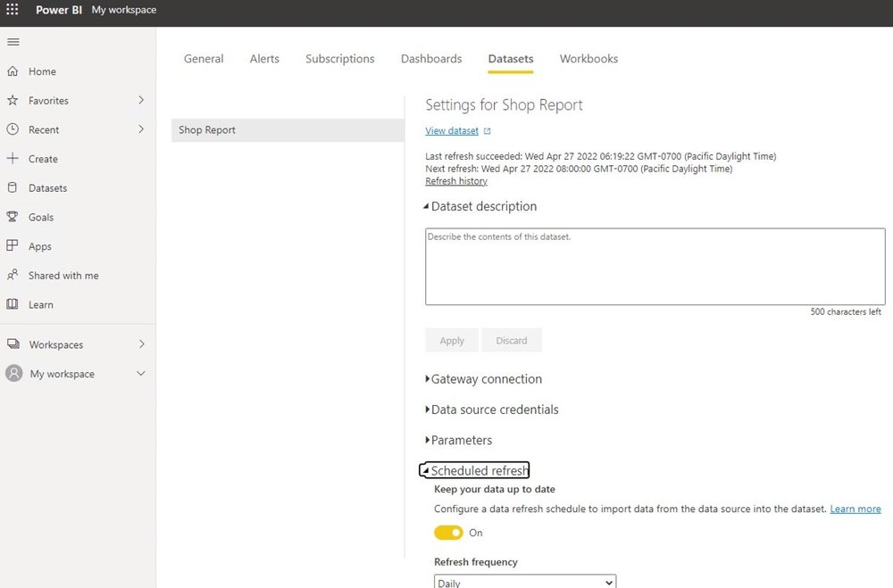Click the Apps grid icon

tap(13, 245)
